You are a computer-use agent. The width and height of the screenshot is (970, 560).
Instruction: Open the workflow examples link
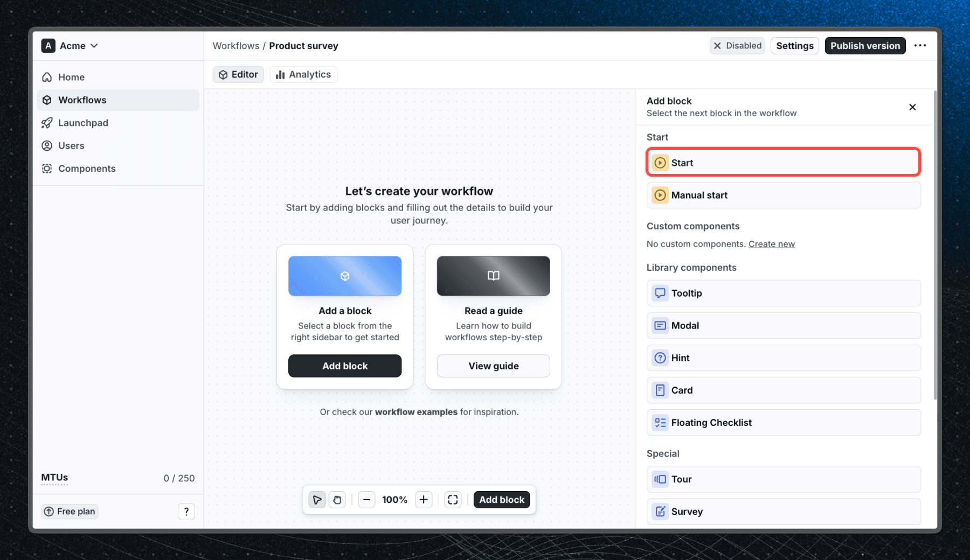tap(416, 412)
